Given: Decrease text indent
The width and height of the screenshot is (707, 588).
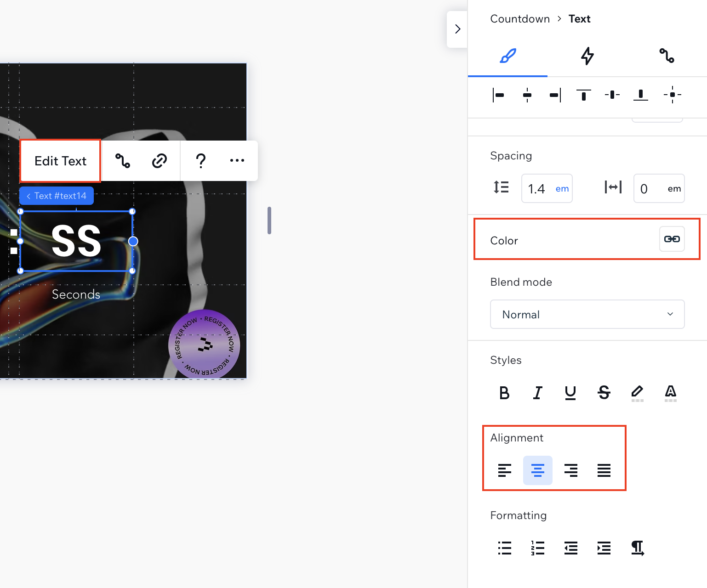Looking at the screenshot, I should tap(571, 548).
